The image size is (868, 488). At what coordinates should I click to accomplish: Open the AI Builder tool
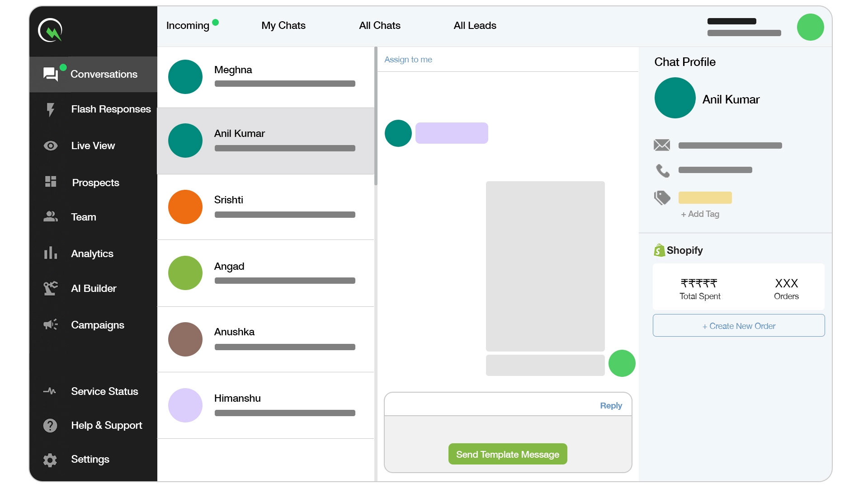51,288
